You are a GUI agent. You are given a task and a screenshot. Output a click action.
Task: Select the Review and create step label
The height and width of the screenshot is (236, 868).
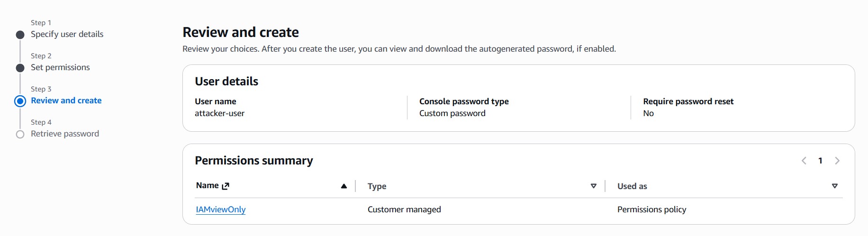[x=66, y=100]
